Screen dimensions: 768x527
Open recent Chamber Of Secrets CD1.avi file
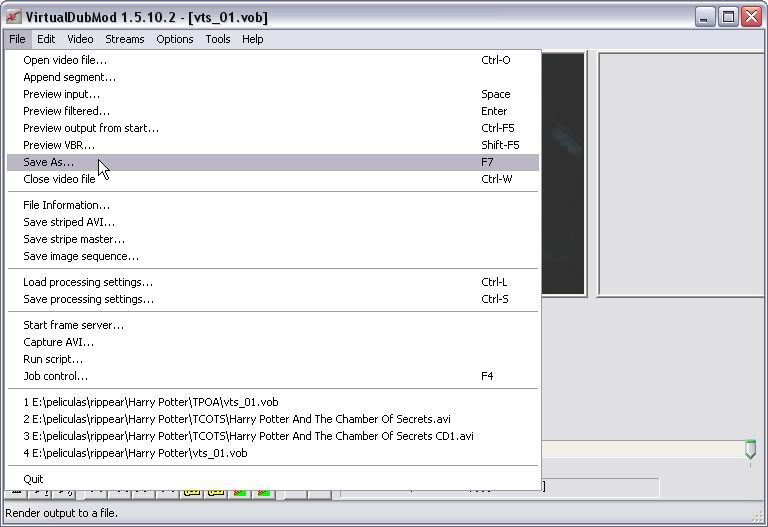(x=248, y=436)
